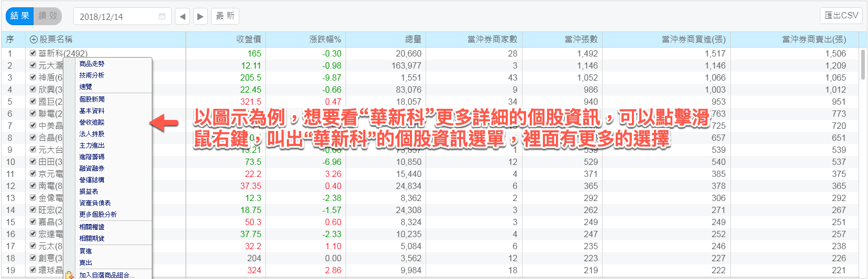Uncheck the checkbox in row 5 國巨

[x=33, y=102]
